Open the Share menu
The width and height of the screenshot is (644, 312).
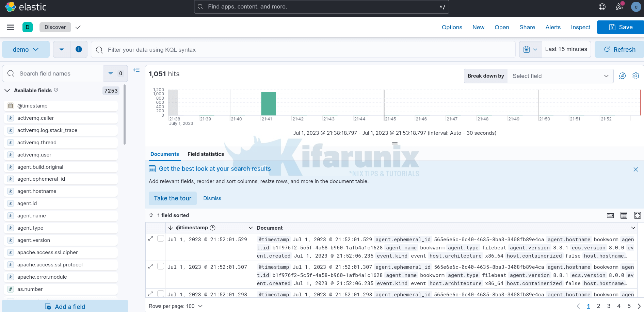pos(527,27)
